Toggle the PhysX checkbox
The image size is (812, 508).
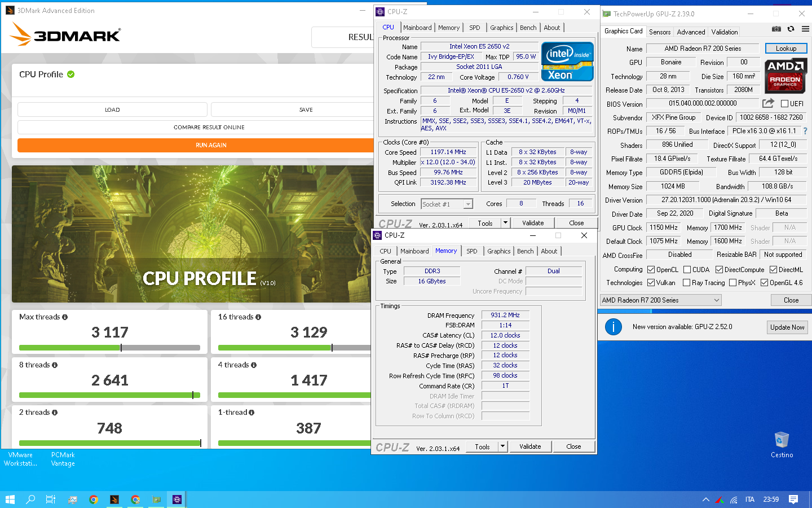[x=732, y=283]
